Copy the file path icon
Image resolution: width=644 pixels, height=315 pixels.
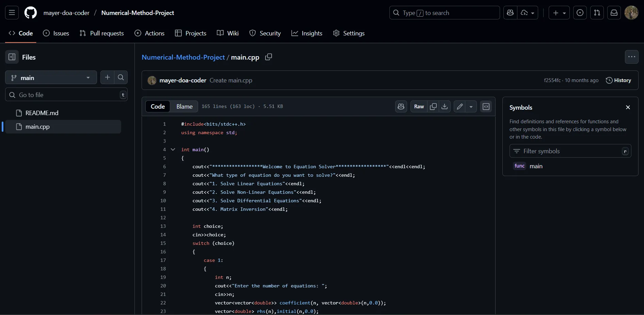point(269,57)
